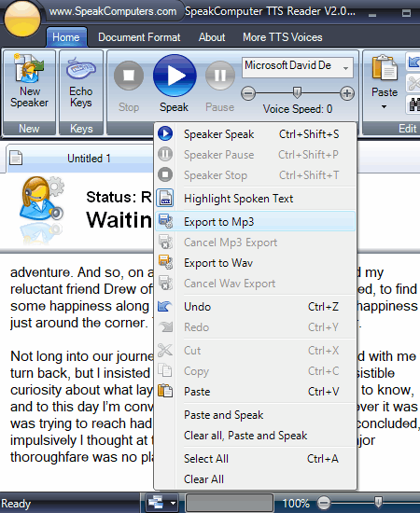Screen dimensions: 420x513
Task: Choose Speaker Speak from context menu
Action: pos(255,134)
